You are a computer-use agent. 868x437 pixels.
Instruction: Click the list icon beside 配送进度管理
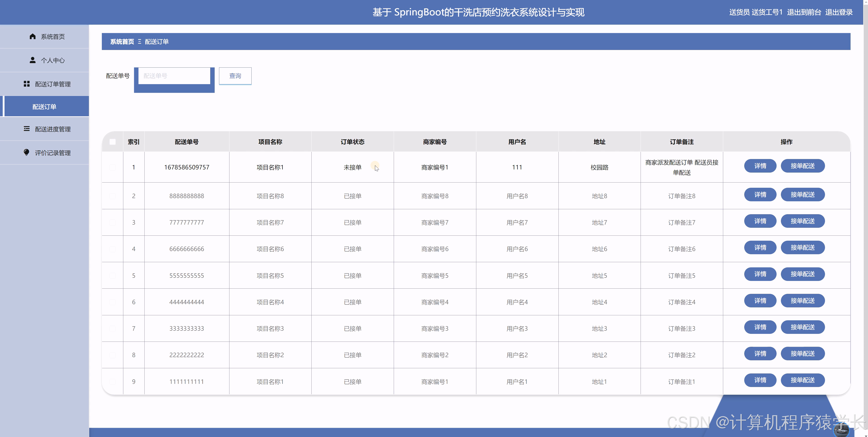(x=27, y=129)
